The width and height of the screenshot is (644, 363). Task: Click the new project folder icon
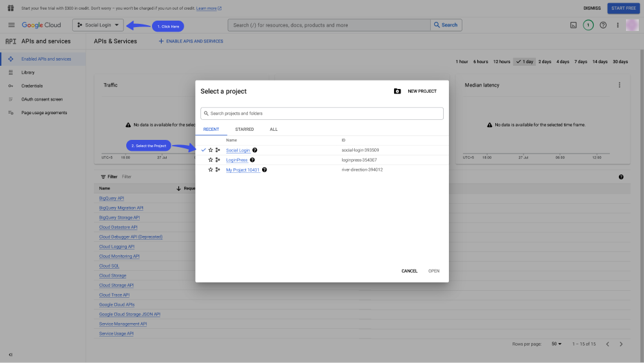[397, 92]
